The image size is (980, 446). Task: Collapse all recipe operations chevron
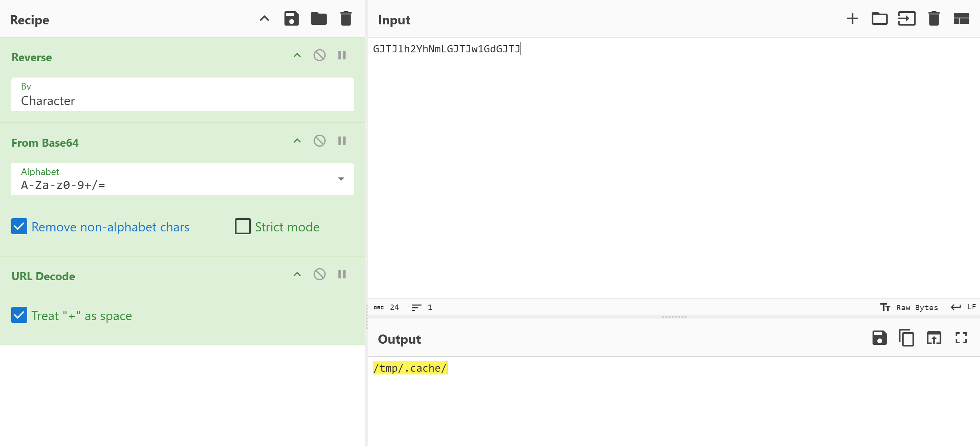click(264, 19)
